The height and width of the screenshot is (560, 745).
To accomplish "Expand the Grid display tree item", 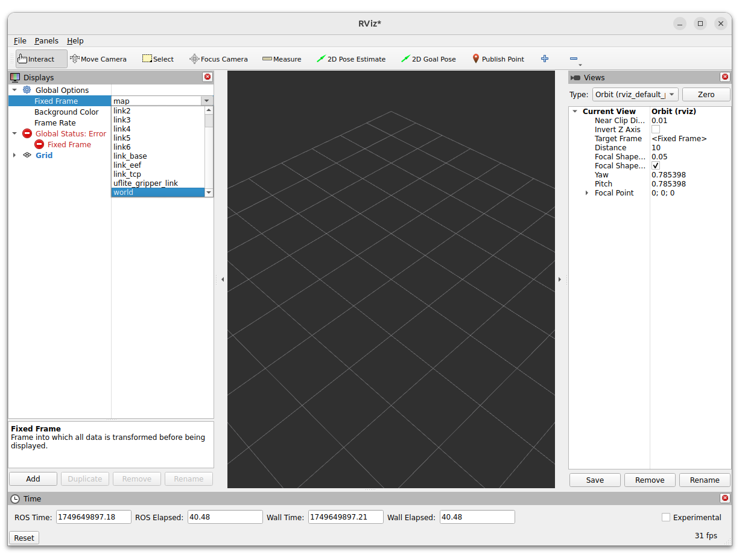I will [x=15, y=155].
